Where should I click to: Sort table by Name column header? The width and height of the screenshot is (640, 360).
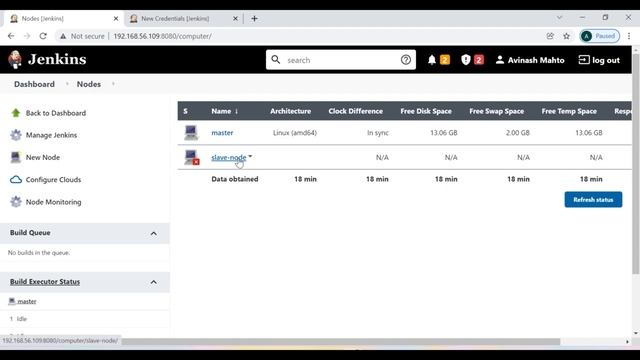(x=224, y=111)
